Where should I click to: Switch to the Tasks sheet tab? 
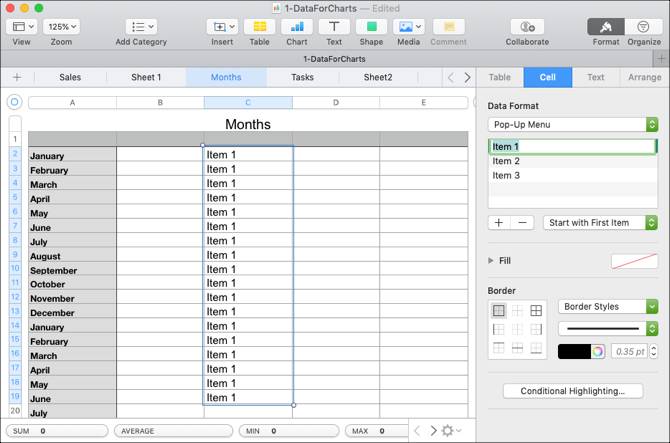[303, 77]
